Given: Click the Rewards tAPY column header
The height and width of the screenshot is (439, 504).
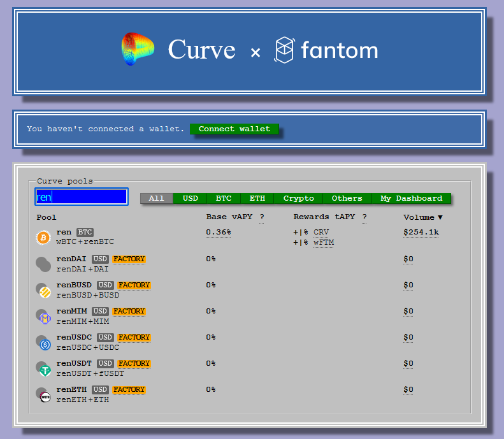Looking at the screenshot, I should (x=324, y=217).
